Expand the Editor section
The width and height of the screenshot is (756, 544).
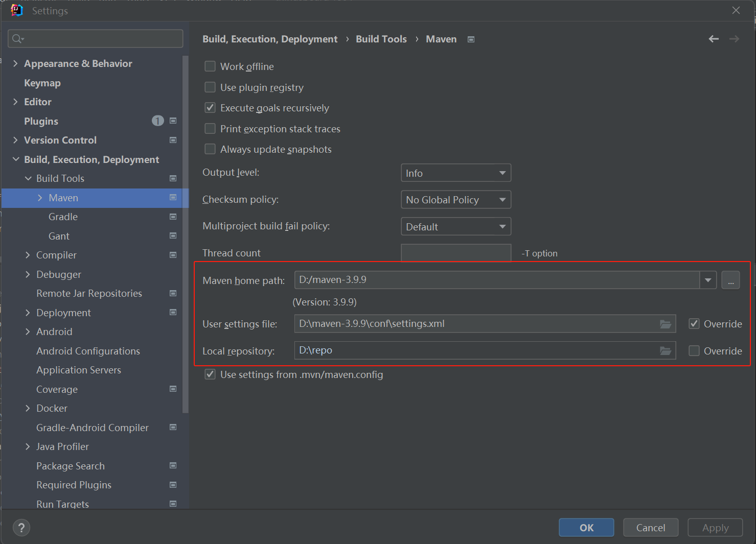15,102
